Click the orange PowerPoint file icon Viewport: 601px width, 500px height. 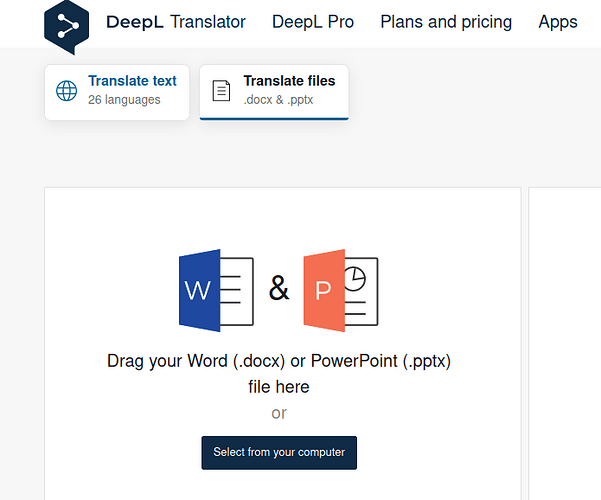click(341, 290)
